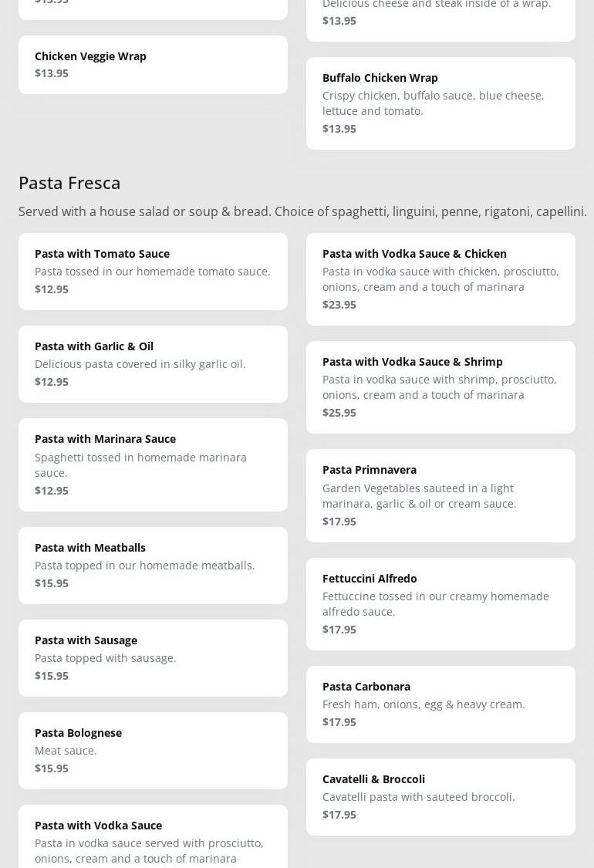The width and height of the screenshot is (594, 868).
Task: Open Cavatelli & Broccoli item
Action: (440, 796)
